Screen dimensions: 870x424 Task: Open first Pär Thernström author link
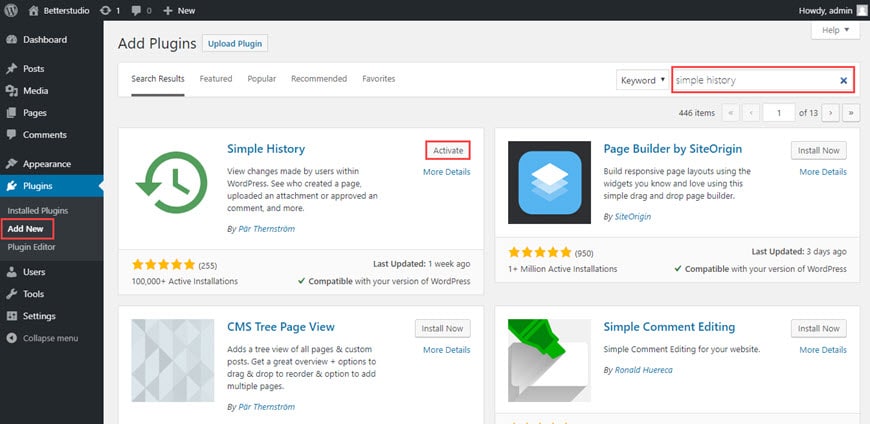266,229
